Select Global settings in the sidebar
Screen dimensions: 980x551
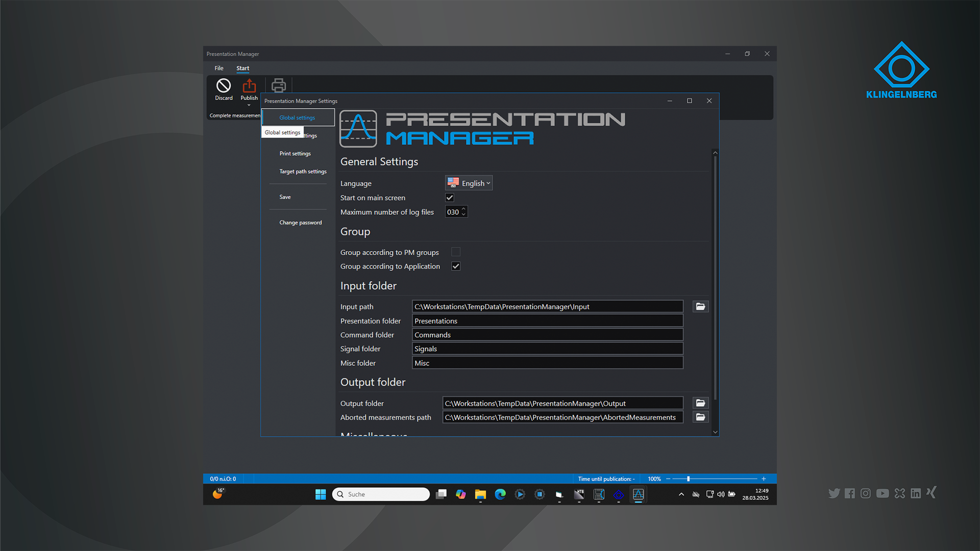[298, 117]
